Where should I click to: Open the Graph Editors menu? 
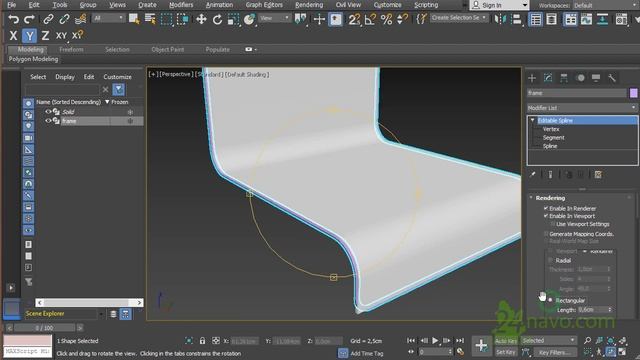tap(264, 5)
